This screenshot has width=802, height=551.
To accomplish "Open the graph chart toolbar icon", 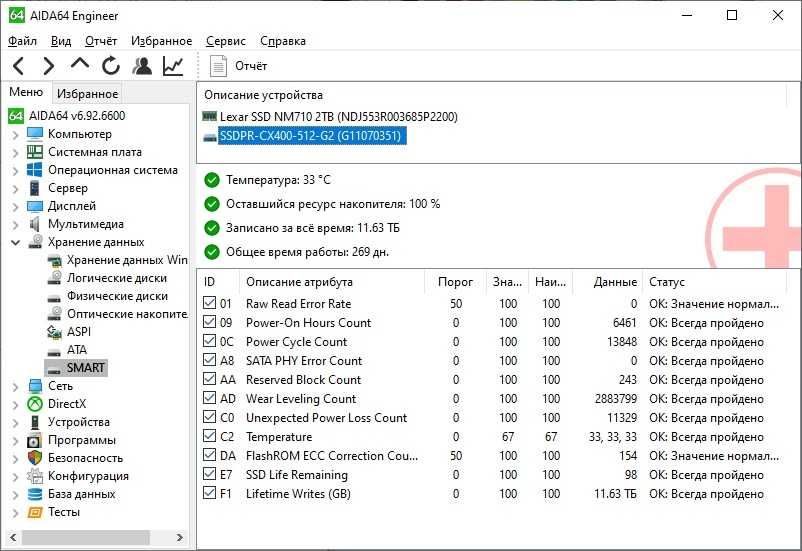I will (173, 66).
